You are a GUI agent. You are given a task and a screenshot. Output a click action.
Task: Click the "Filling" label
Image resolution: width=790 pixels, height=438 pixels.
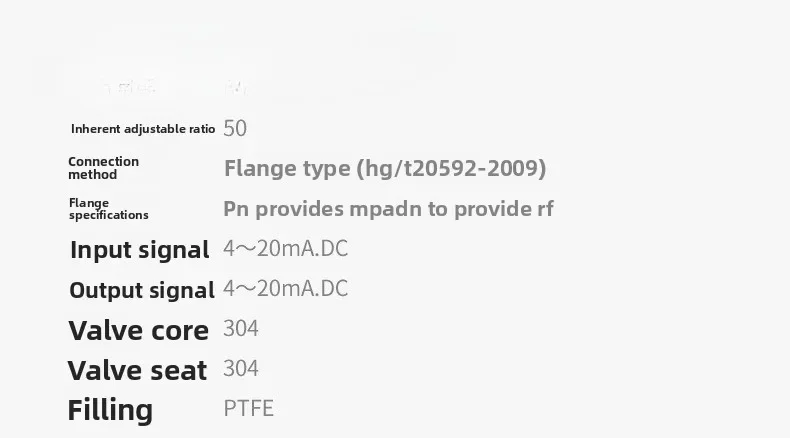tap(110, 411)
